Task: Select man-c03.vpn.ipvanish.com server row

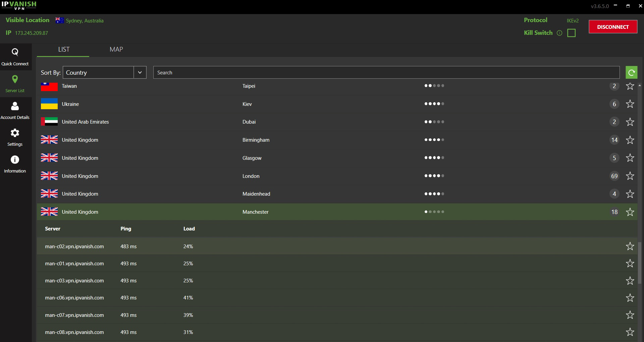Action: (337, 281)
